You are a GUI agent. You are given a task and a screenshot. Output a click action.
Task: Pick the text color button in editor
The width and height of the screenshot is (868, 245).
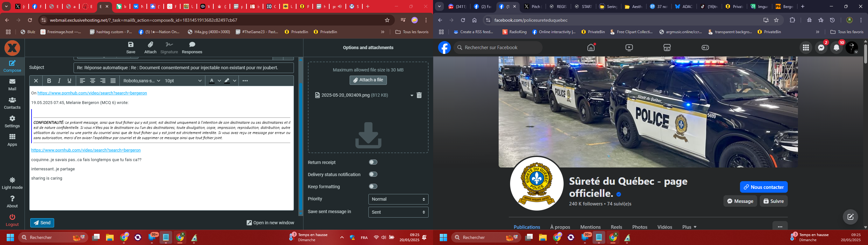[x=212, y=81]
